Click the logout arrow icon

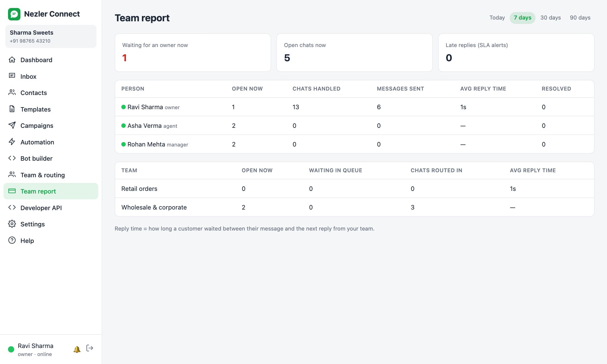coord(90,348)
